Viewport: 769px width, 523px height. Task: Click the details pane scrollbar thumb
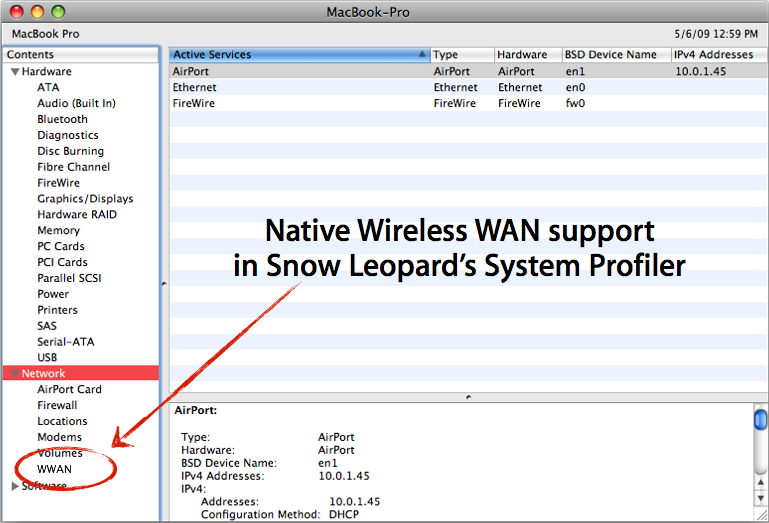coord(760,420)
